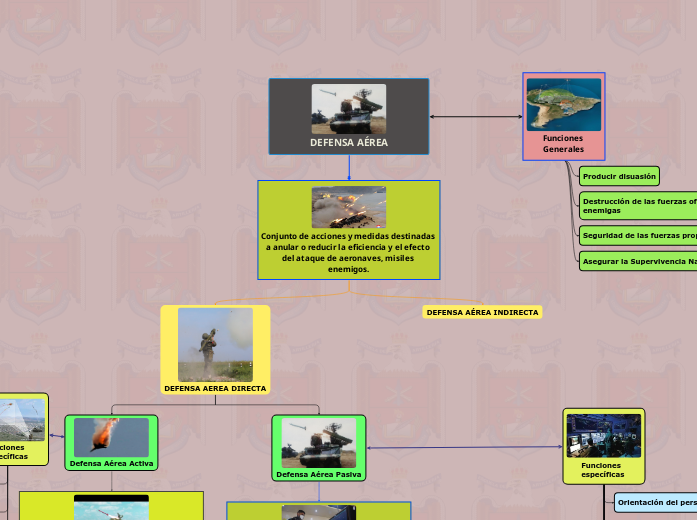Click the missile launcher image in DEFENSA AÉREA node
Image resolution: width=697 pixels, height=520 pixels.
point(348,108)
